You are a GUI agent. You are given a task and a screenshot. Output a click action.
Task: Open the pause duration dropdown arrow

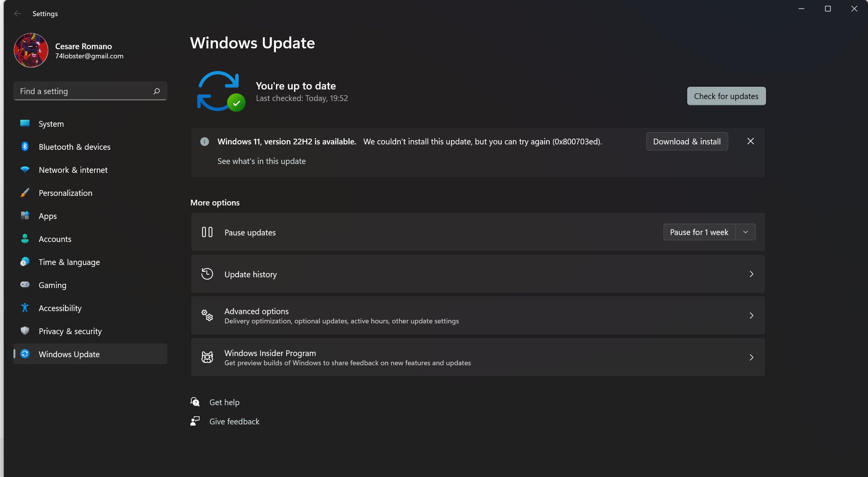(x=746, y=232)
